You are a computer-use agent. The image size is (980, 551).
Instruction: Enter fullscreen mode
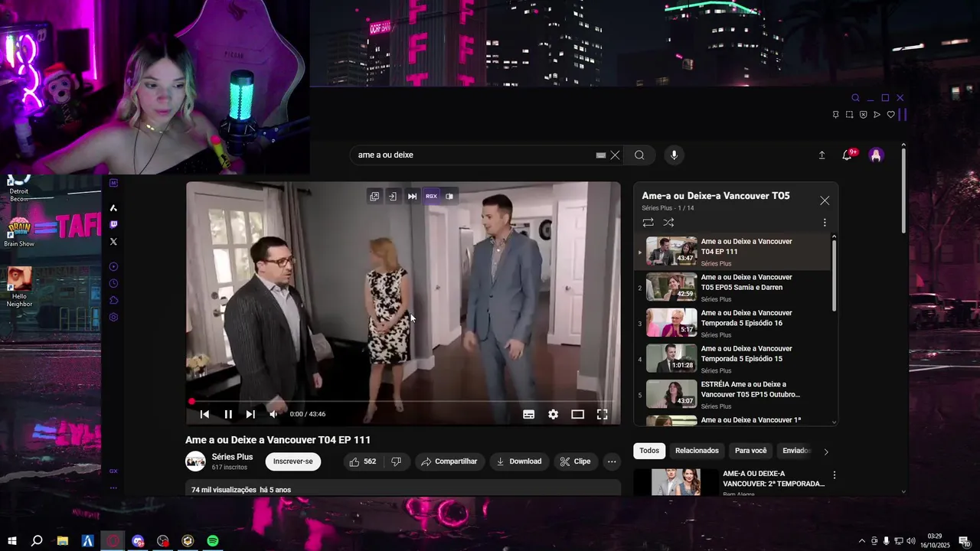click(x=602, y=414)
